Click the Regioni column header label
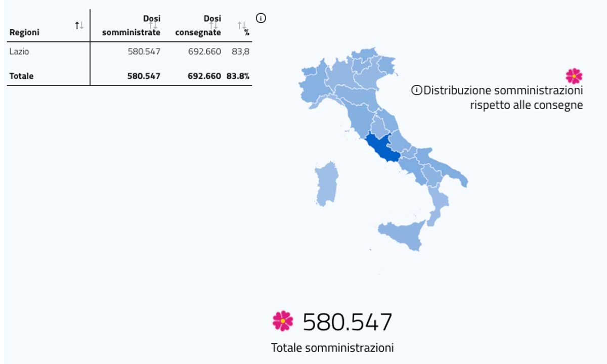 tap(24, 32)
